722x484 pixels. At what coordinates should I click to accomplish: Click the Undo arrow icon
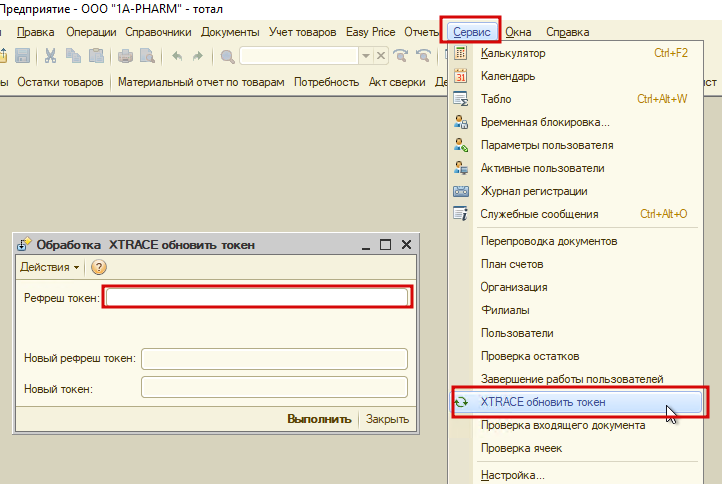(x=177, y=56)
